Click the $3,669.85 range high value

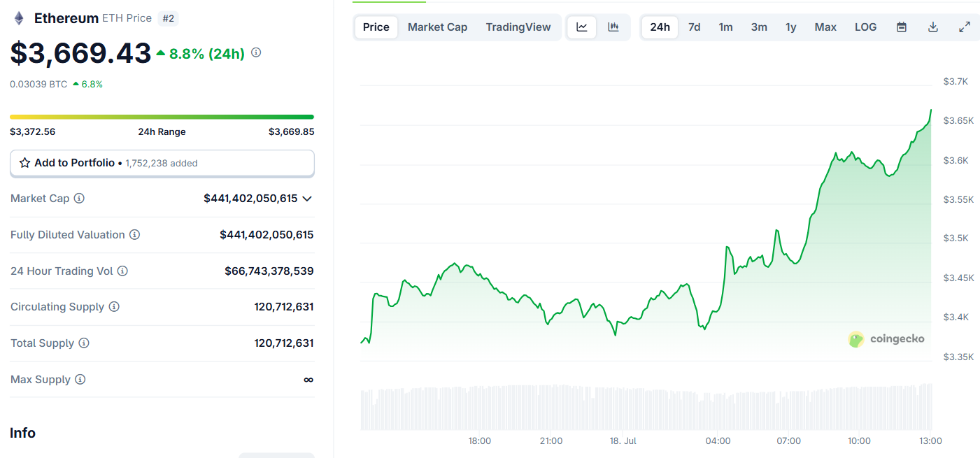tap(291, 131)
